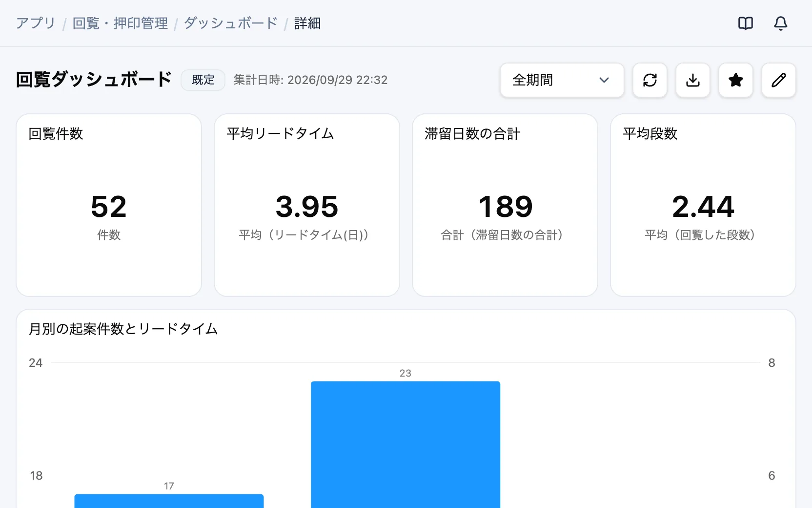Click the 件数 caption under 52
This screenshot has width=812, height=508.
[109, 235]
